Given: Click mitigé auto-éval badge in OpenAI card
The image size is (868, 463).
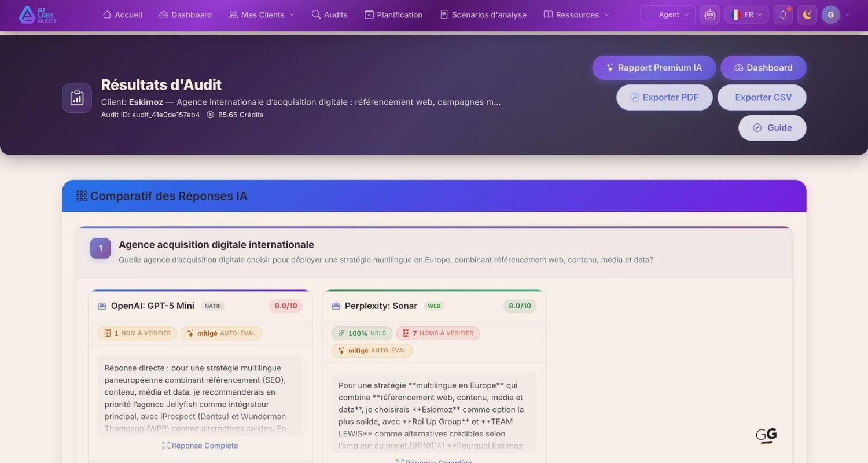Looking at the screenshot, I should pos(221,333).
